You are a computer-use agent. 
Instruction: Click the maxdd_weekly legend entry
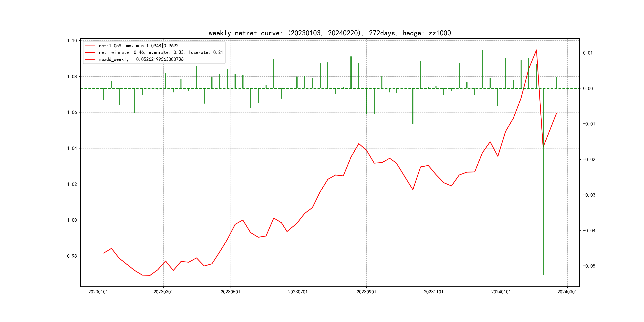(x=141, y=59)
